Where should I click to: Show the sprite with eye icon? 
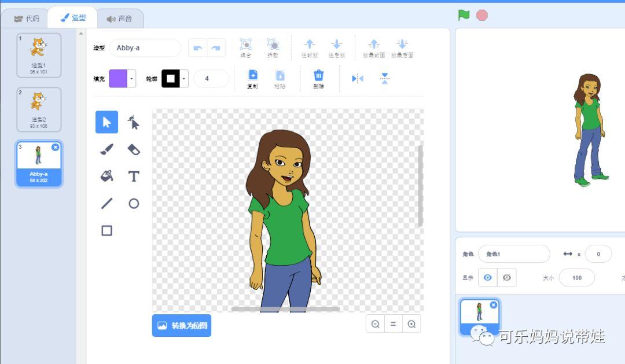pos(487,278)
